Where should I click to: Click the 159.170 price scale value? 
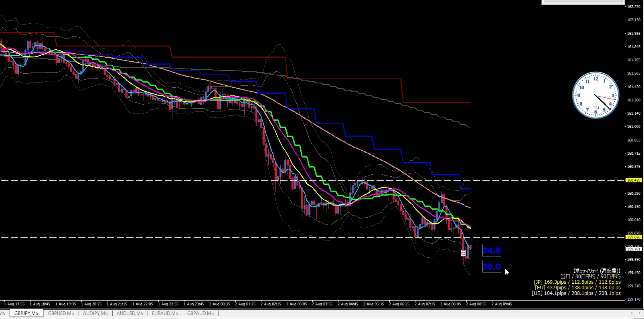(x=634, y=299)
